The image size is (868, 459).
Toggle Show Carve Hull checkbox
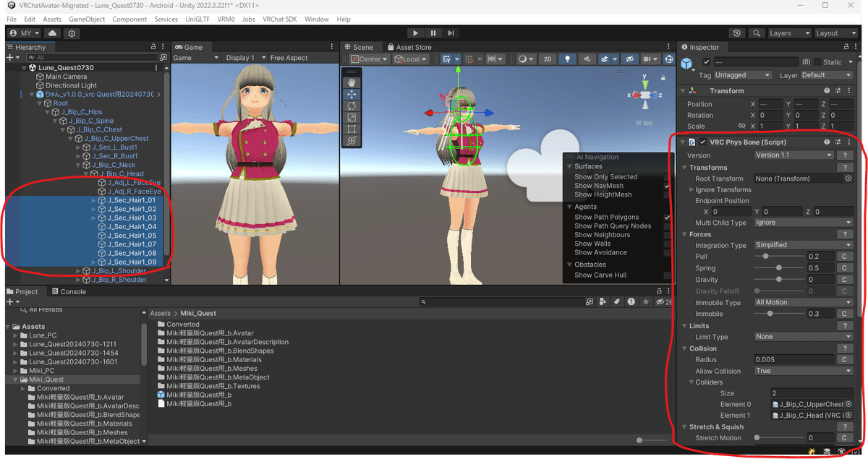(667, 275)
